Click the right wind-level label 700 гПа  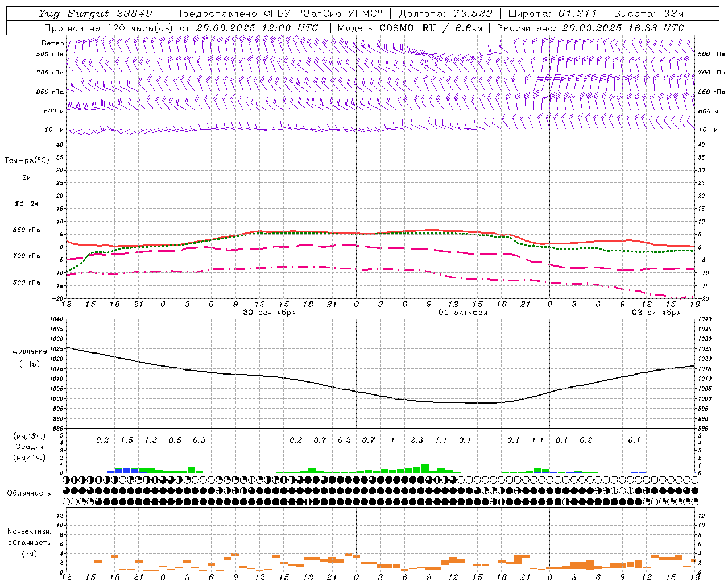tap(712, 73)
